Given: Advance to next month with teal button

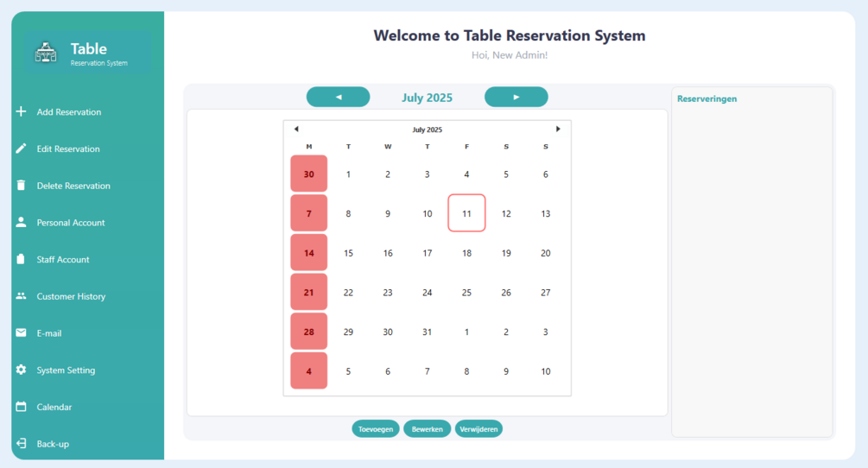Looking at the screenshot, I should 516,97.
